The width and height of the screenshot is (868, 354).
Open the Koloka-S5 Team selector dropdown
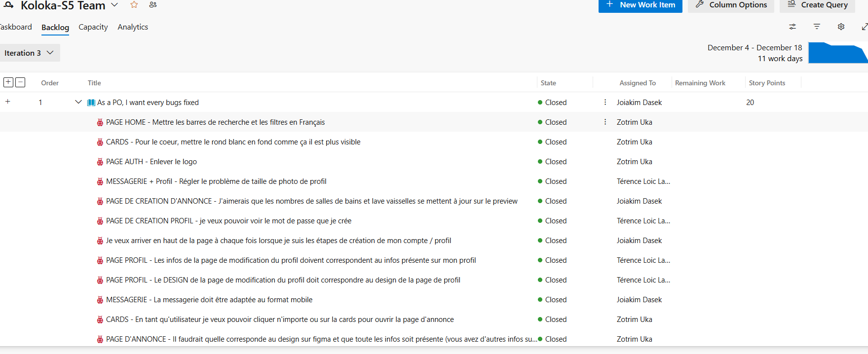click(114, 5)
